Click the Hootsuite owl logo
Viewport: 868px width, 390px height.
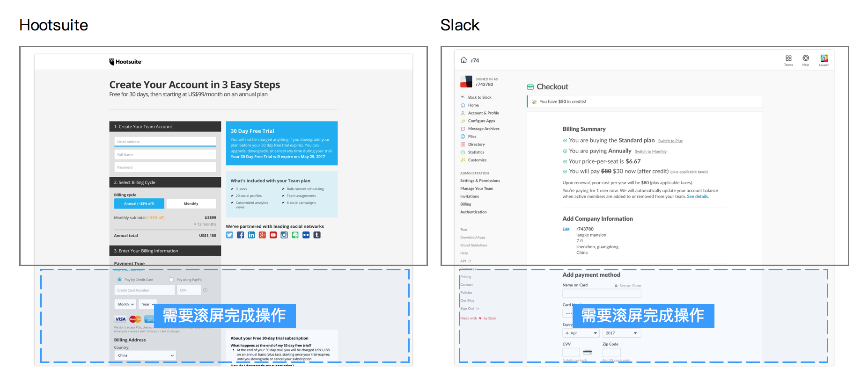(x=126, y=62)
